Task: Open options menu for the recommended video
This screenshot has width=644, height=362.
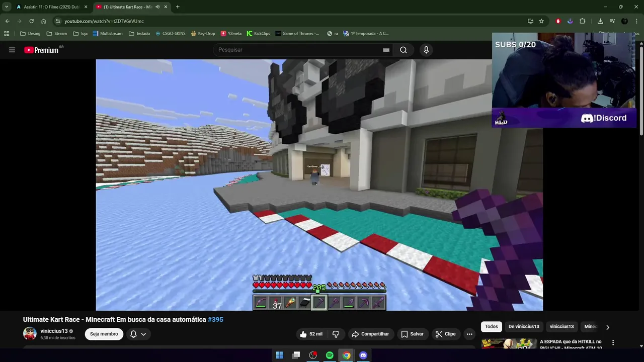Action: click(x=613, y=343)
